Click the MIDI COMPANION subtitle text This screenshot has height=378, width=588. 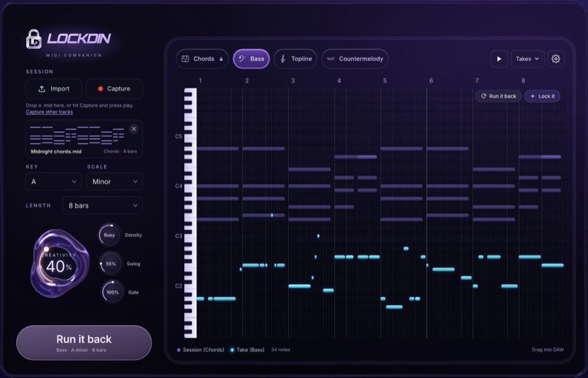tap(74, 55)
